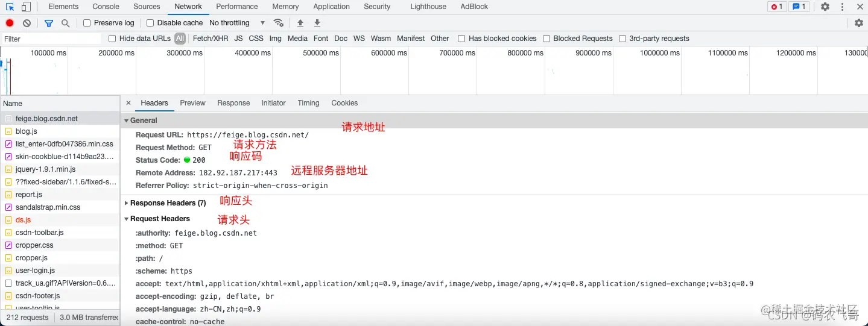Screen dimensions: 868x326
Task: Filter by WS requests
Action: [360, 39]
